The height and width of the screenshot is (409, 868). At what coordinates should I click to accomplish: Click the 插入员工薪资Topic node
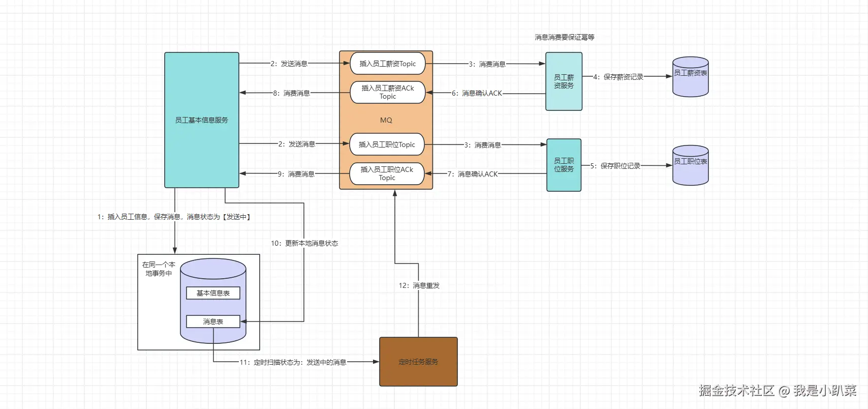(387, 64)
